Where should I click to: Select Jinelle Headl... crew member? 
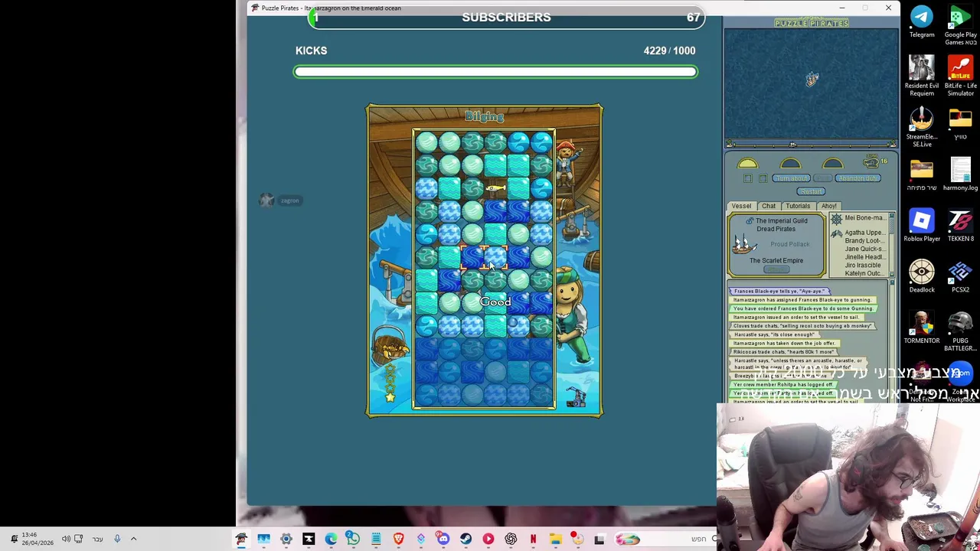point(864,257)
